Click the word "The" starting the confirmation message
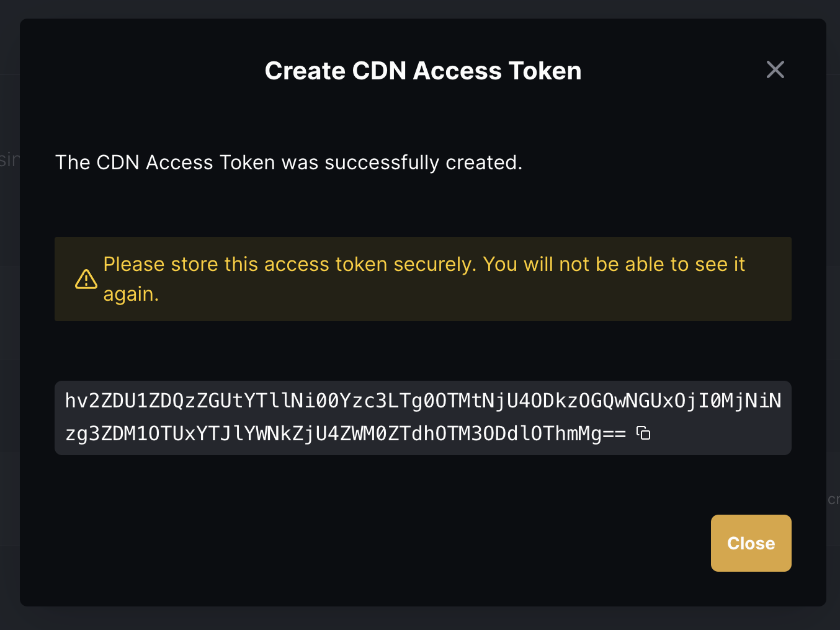The image size is (840, 630). click(73, 162)
